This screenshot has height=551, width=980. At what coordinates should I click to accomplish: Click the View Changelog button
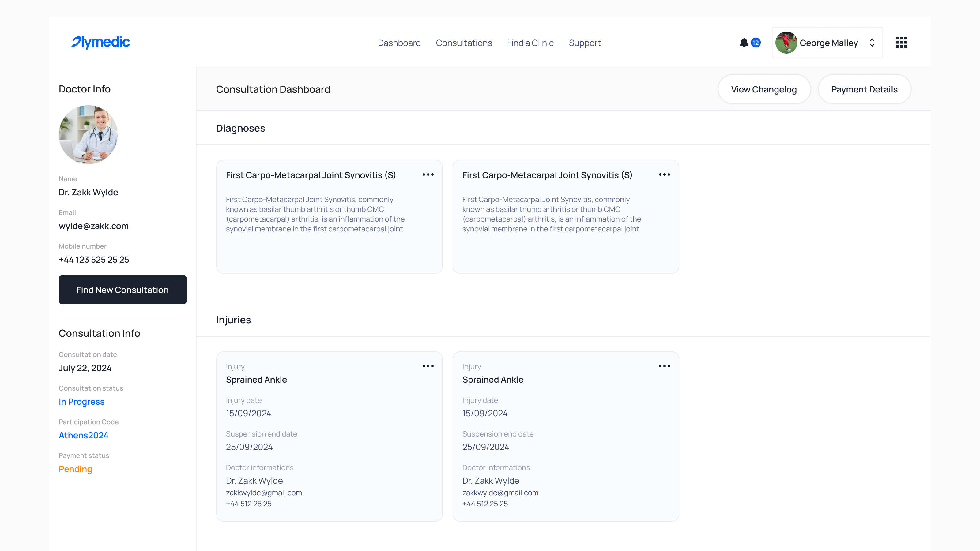[764, 89]
